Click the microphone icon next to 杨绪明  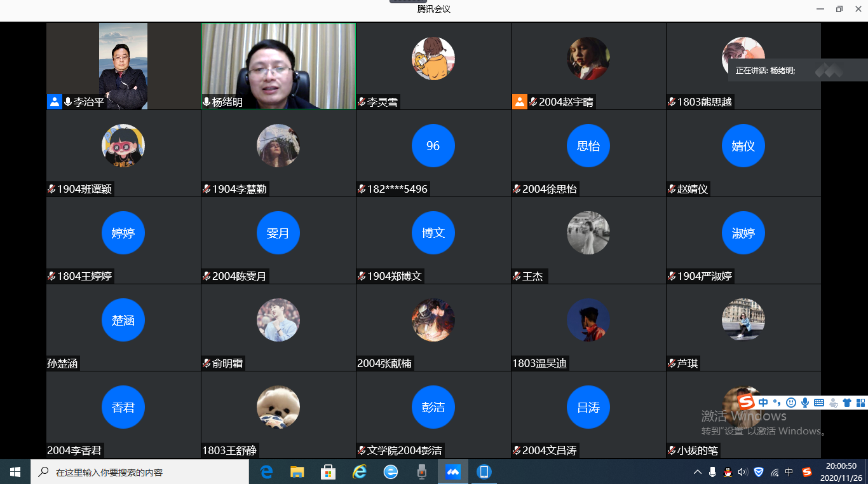click(x=207, y=102)
